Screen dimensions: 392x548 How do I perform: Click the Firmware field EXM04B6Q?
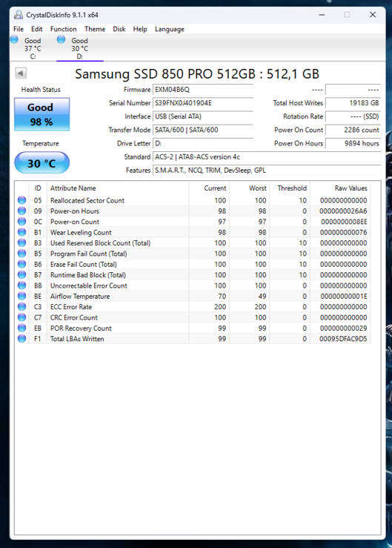coord(203,90)
